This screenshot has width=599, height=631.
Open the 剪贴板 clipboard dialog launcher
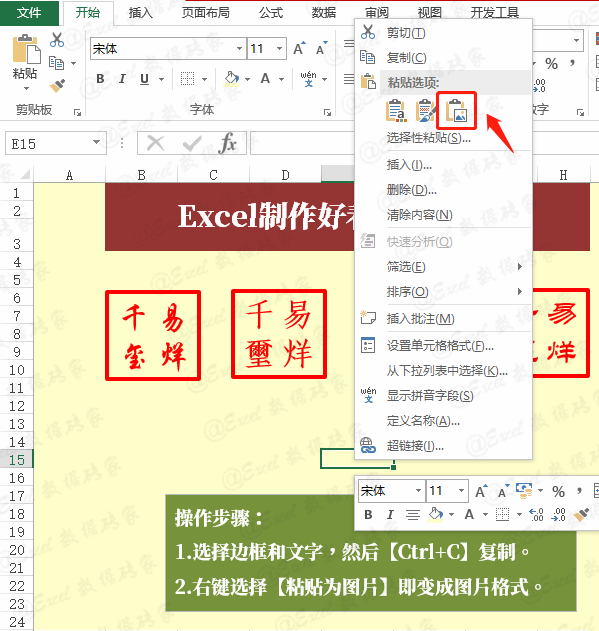click(78, 112)
